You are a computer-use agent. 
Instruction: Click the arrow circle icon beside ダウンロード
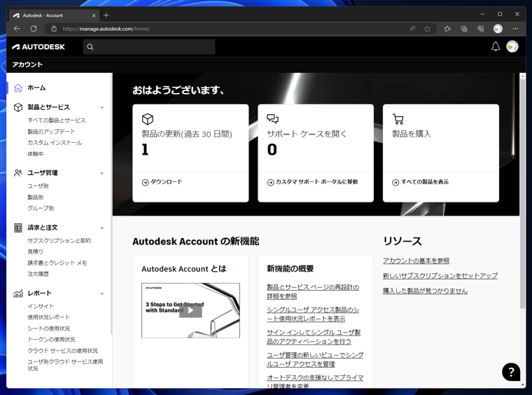(x=145, y=183)
